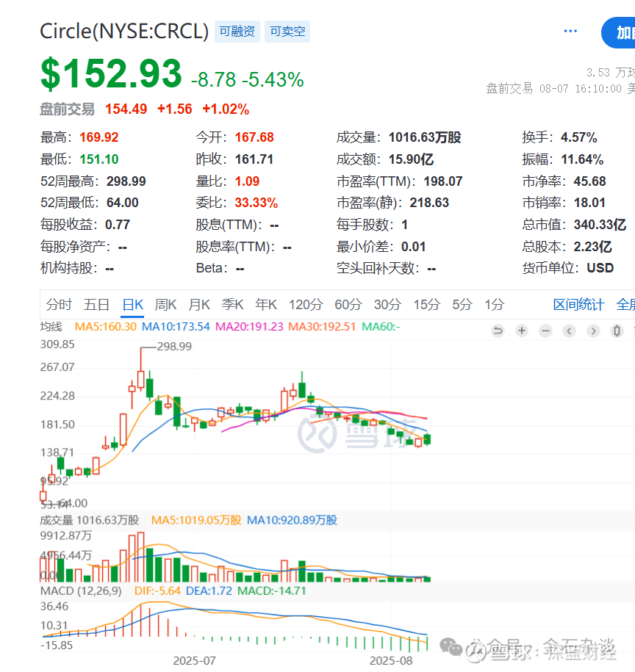This screenshot has width=635, height=672.
Task: Switch to the 120分 chart tab
Action: [x=306, y=305]
